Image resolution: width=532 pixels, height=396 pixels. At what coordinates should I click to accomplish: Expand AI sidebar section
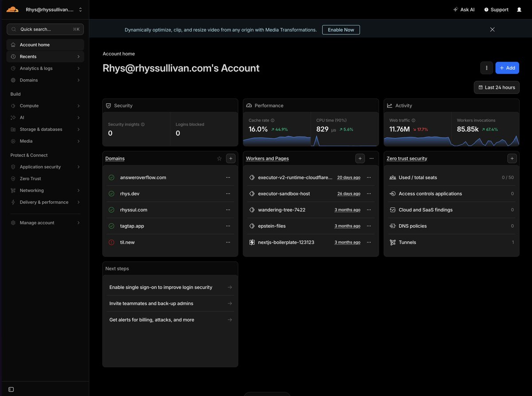(45, 118)
